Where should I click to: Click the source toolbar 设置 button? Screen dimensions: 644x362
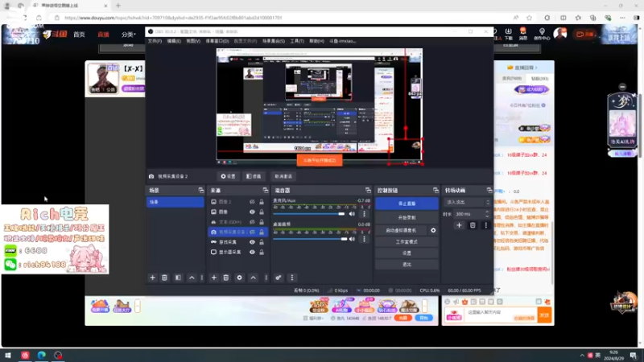point(229,176)
